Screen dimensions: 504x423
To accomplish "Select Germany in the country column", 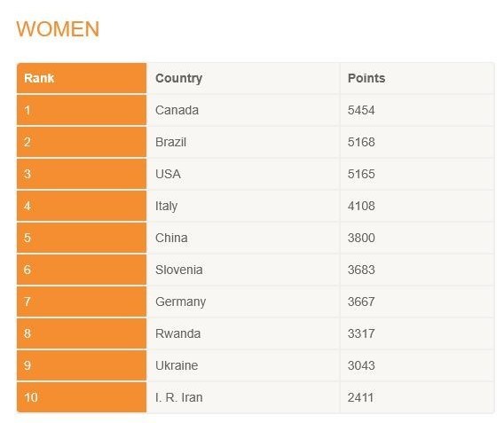I will 180,302.
